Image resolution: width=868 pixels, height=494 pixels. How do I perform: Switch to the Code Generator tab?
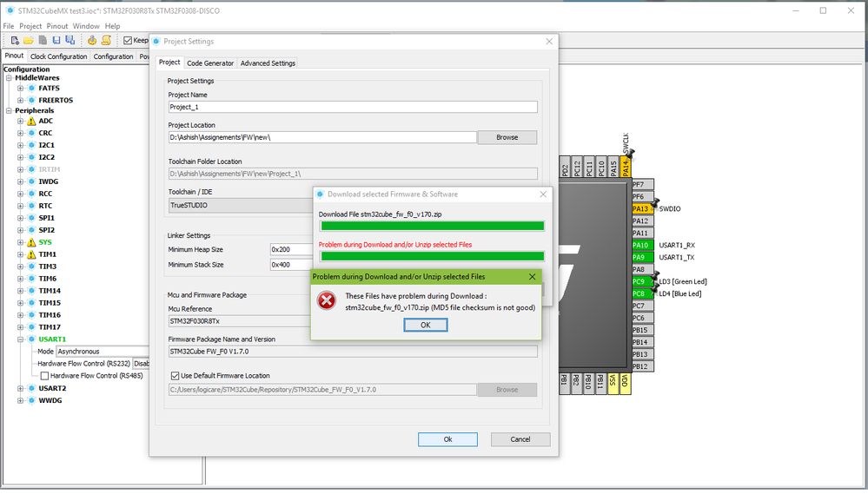[x=210, y=63]
